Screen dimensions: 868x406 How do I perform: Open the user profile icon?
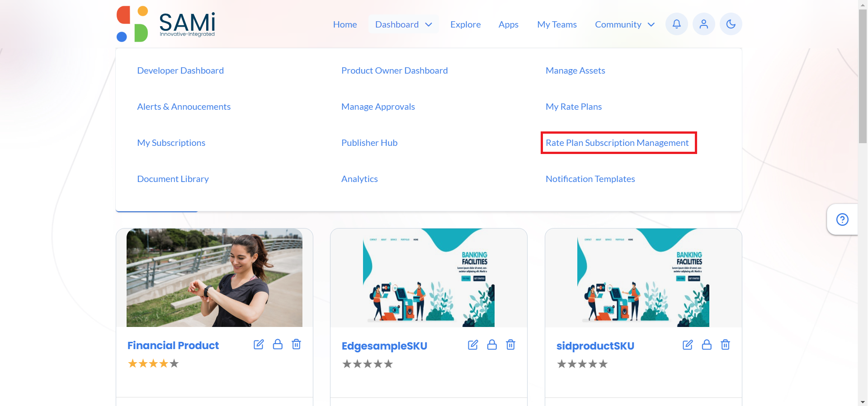[703, 24]
